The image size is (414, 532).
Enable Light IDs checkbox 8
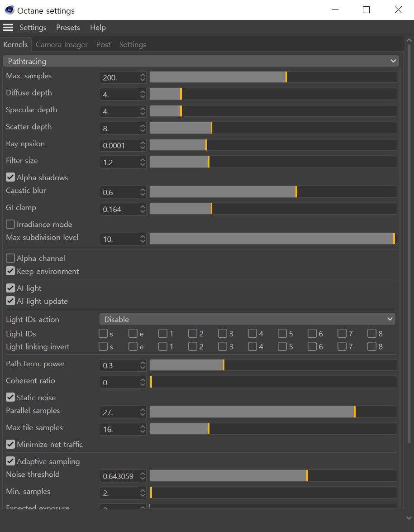pos(372,334)
